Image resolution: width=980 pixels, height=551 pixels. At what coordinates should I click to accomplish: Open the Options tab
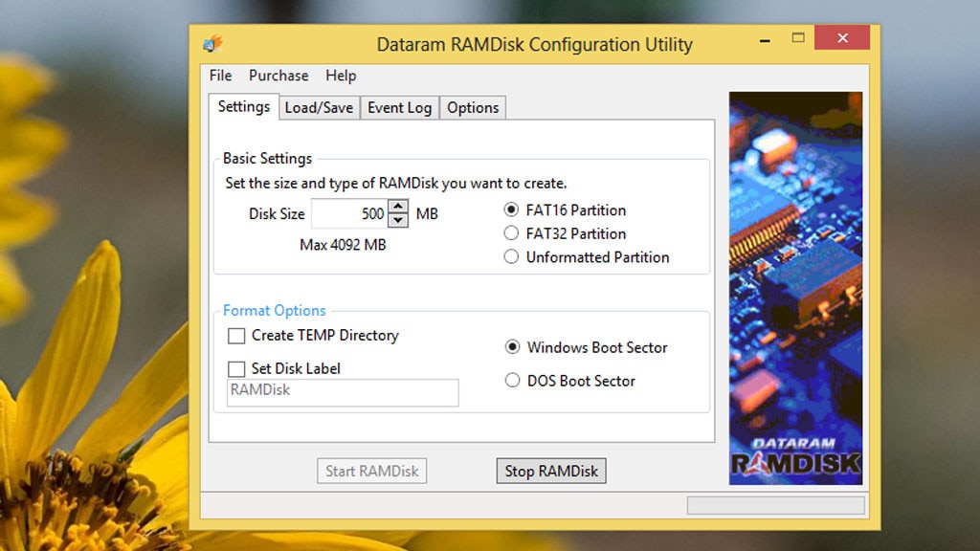coord(473,108)
